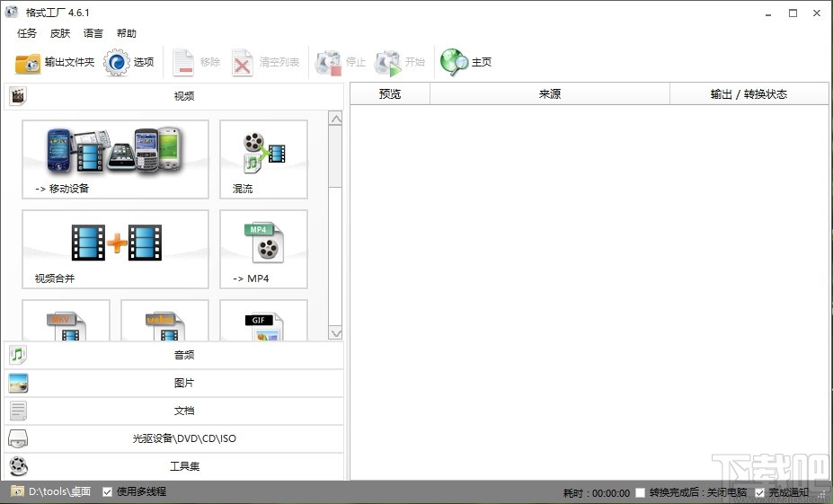Click the Output / Convert State column header
Viewport: 833px width, 504px height.
coord(749,94)
